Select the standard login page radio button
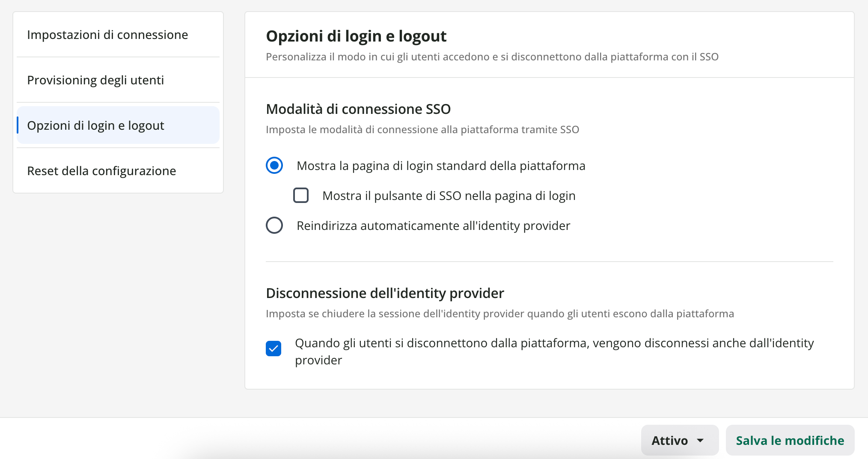The width and height of the screenshot is (868, 459). coord(274,166)
